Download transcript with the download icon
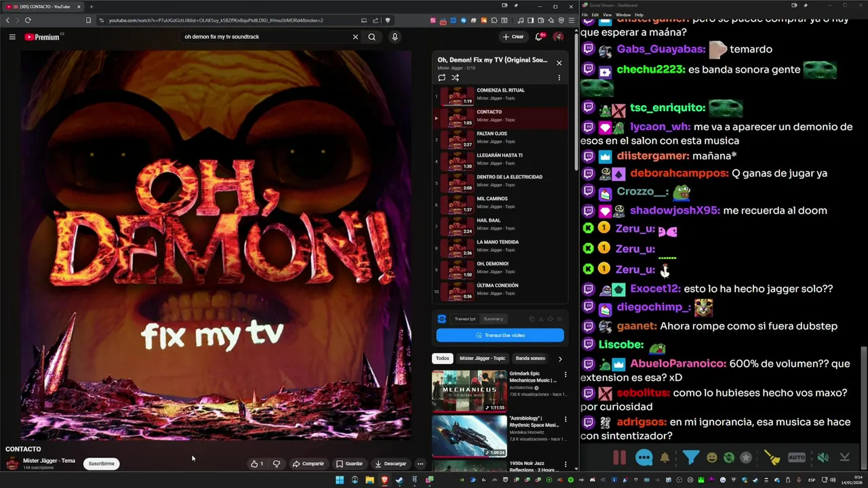Viewport: 868px width, 488px height. click(541, 319)
